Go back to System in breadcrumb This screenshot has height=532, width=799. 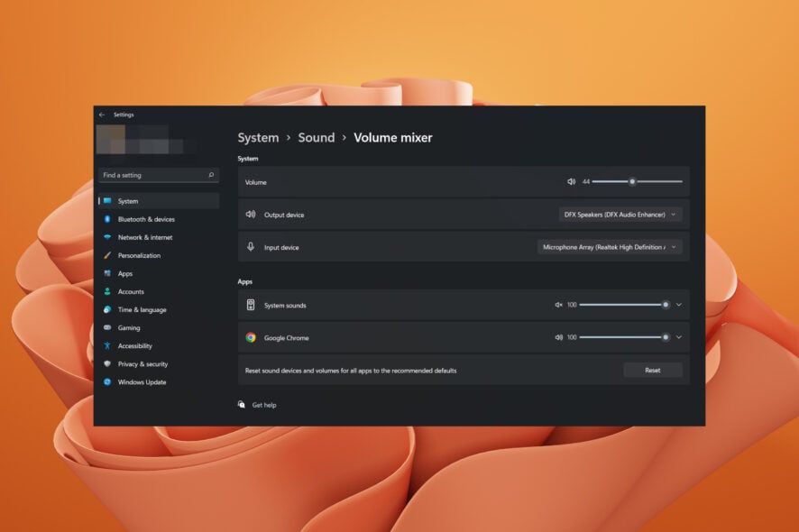pyautogui.click(x=258, y=138)
